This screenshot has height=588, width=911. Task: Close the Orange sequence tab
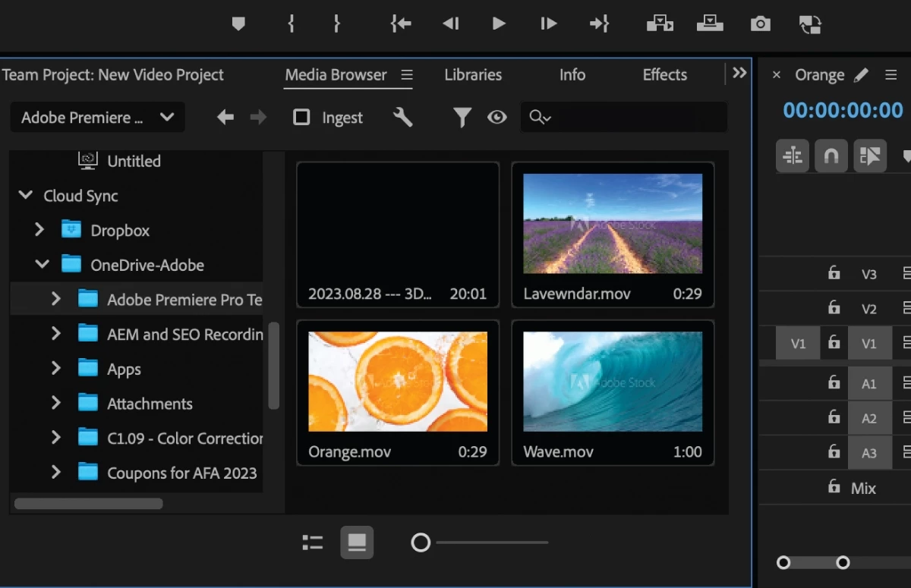(x=776, y=74)
